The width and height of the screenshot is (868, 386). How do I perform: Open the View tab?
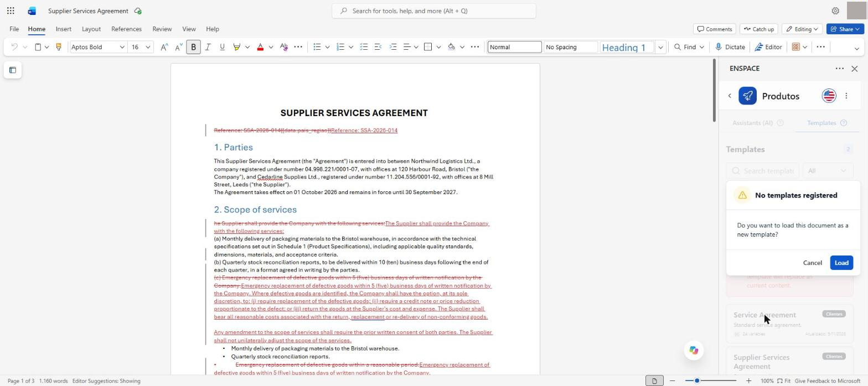(x=189, y=29)
